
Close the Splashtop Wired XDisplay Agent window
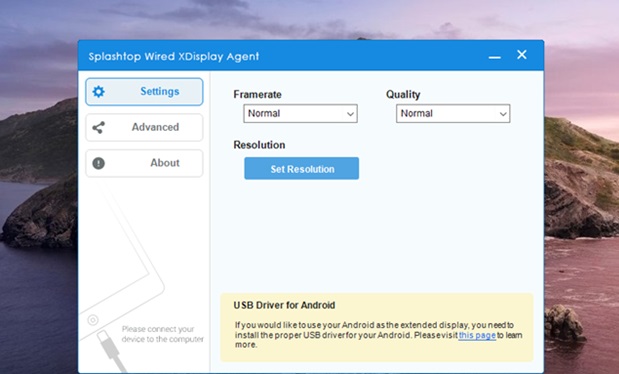pos(521,55)
